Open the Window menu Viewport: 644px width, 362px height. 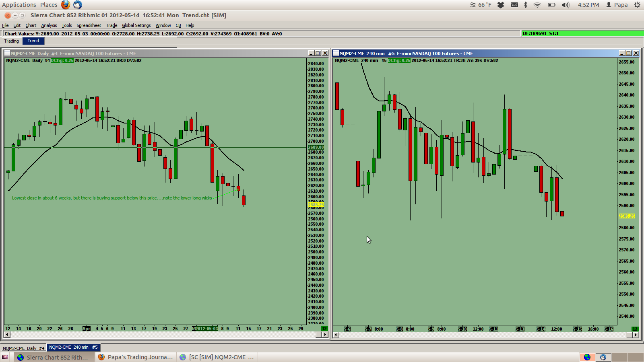[x=163, y=25]
